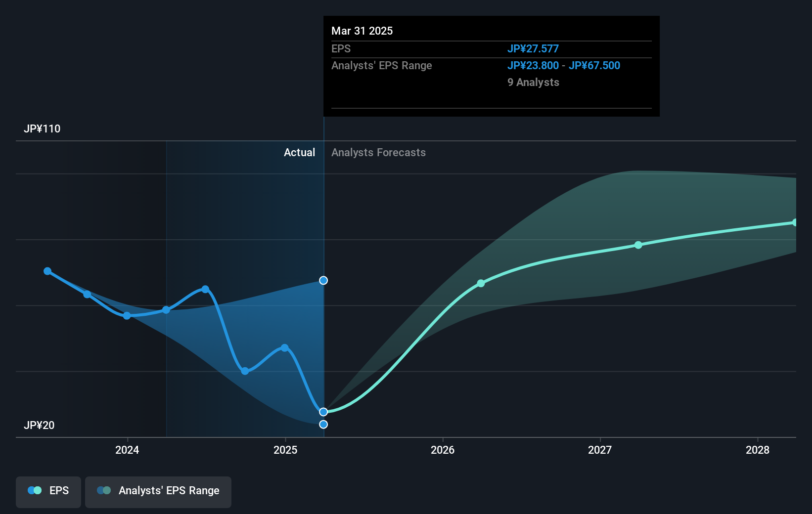Image resolution: width=812 pixels, height=514 pixels.
Task: Click the Analysts' EPS Range legend dots icon
Action: 104,490
